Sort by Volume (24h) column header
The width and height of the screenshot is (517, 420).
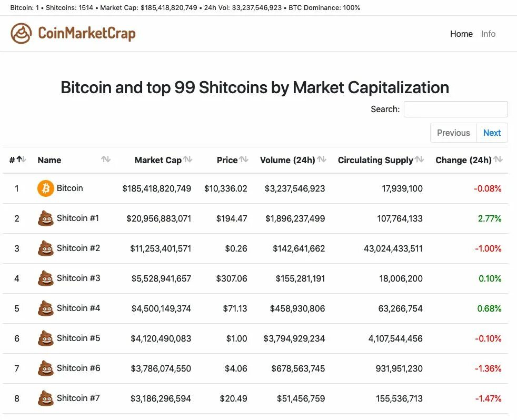(287, 160)
